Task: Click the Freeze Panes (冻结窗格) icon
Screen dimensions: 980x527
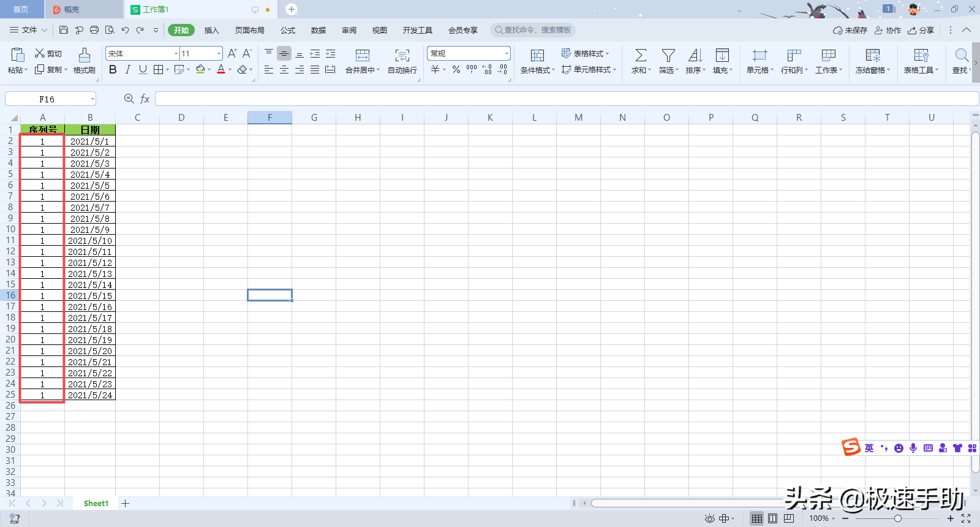Action: (872, 56)
